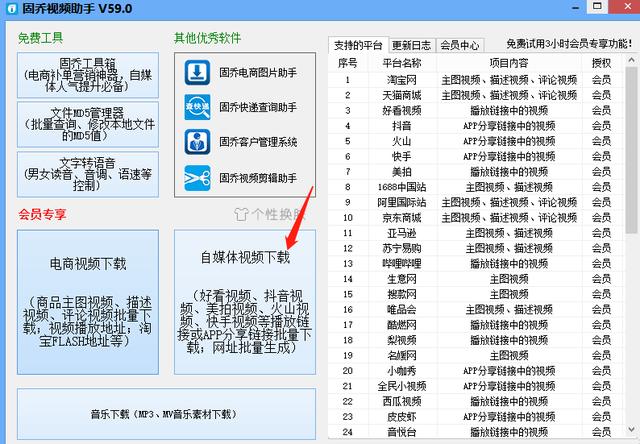Select 生意网 row

(x=476, y=279)
